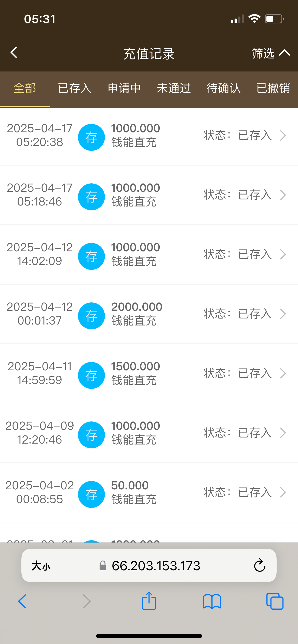Reload the page with refresh icon
The height and width of the screenshot is (644, 298).
point(260,565)
